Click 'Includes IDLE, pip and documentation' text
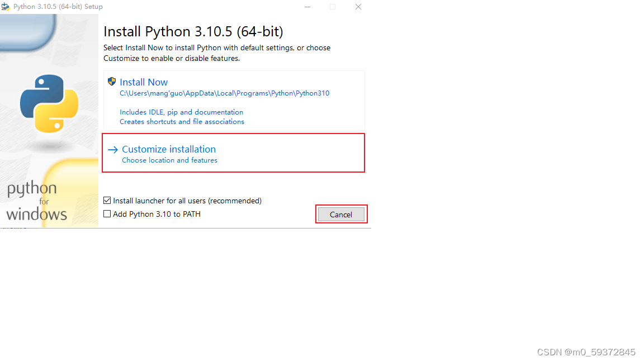Viewport: 644px width, 362px height. (x=182, y=112)
